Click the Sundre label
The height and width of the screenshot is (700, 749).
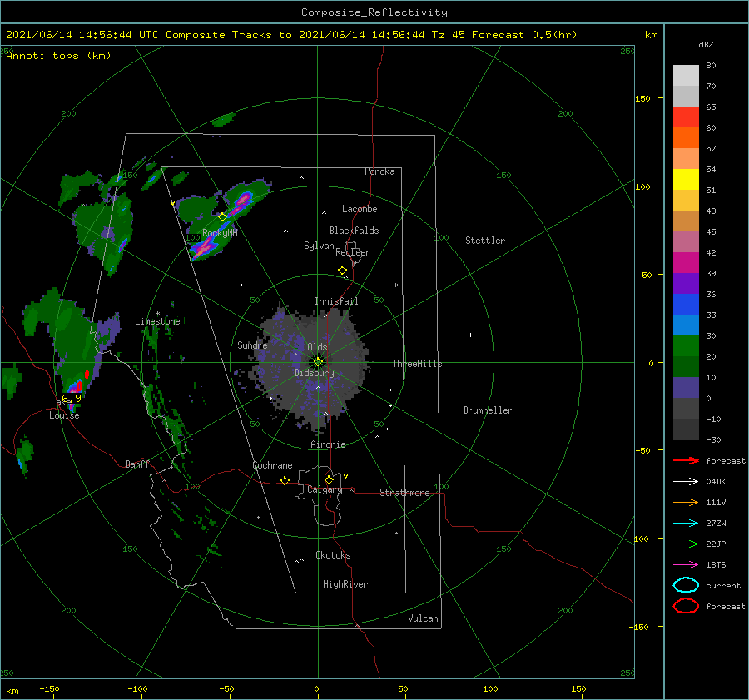252,345
